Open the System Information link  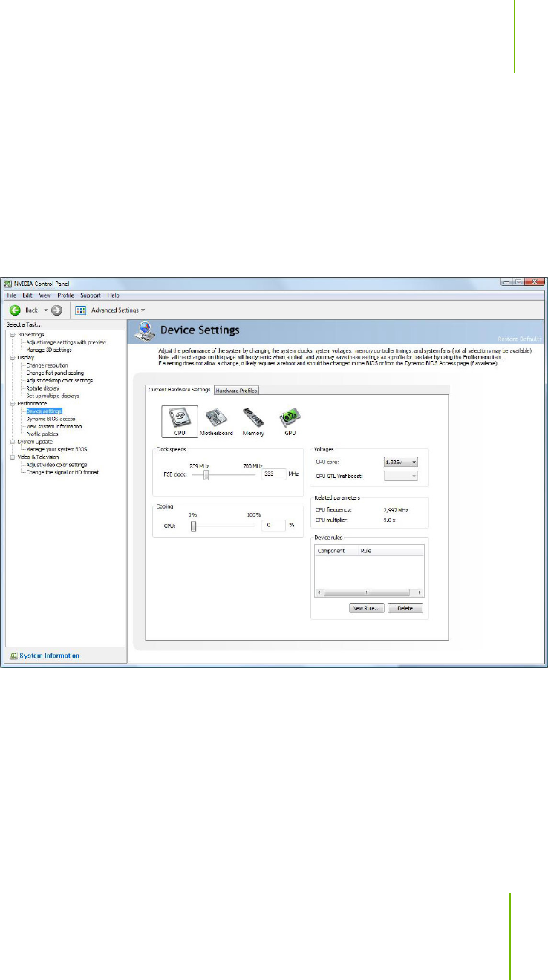(x=50, y=656)
